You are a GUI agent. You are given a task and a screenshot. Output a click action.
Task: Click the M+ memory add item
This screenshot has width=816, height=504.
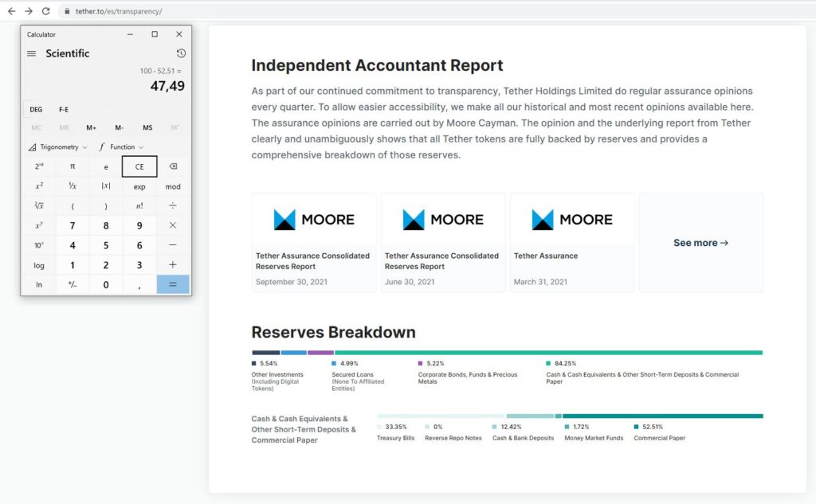[92, 127]
